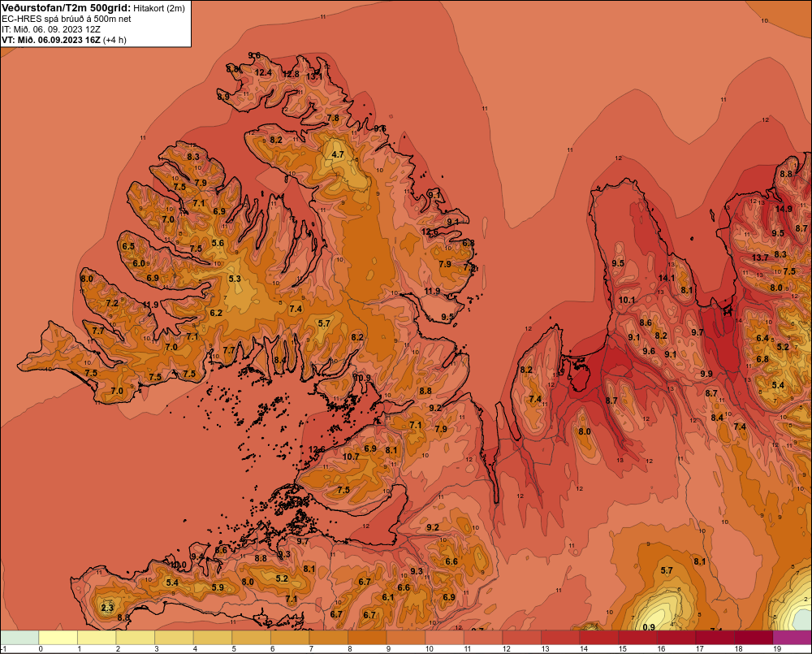Click the "5.3" temperature value
Viewport: 812px width, 654px height.
pos(235,279)
